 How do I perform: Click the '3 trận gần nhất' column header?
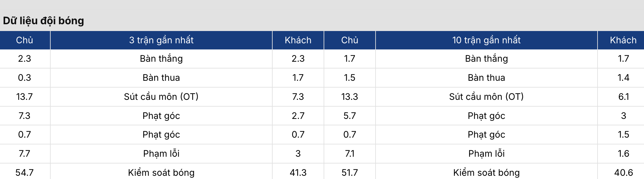[x=161, y=40]
